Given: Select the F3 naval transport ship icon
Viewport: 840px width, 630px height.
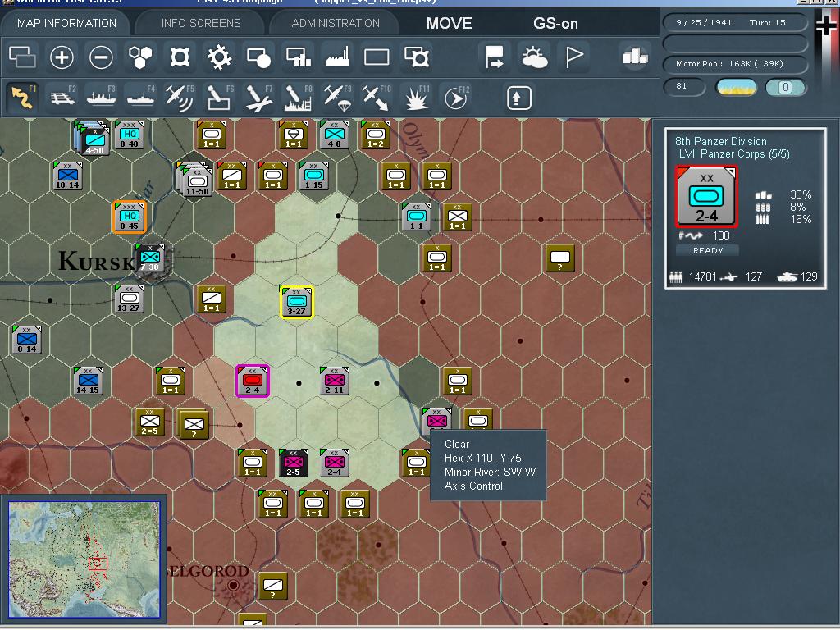Looking at the screenshot, I should pyautogui.click(x=101, y=98).
